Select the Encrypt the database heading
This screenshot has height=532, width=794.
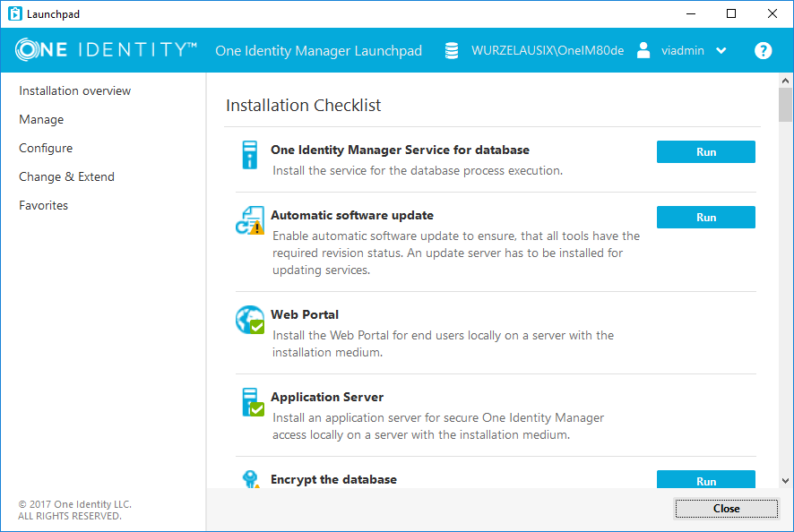coord(333,479)
